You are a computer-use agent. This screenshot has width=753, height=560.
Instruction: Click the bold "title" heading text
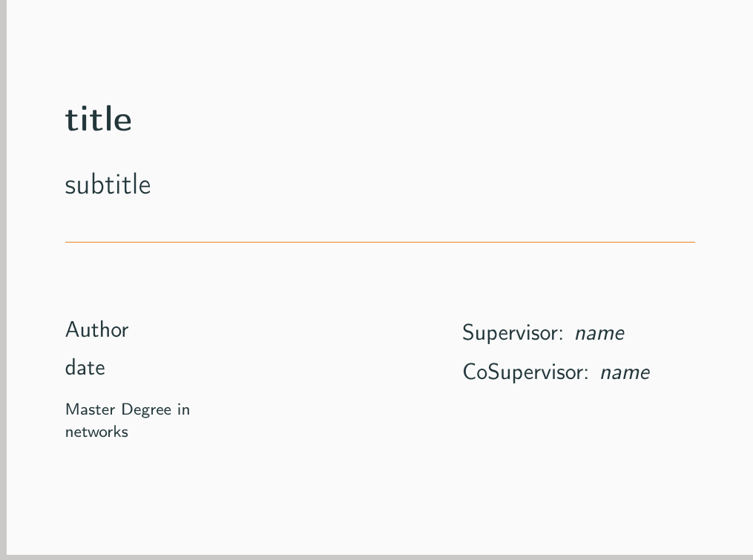pyautogui.click(x=99, y=119)
